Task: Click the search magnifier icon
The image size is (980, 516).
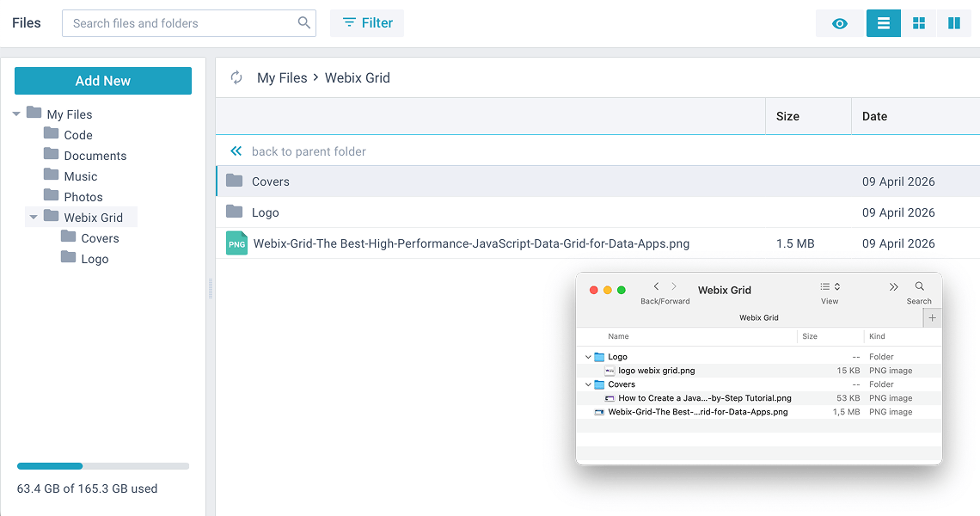Action: pyautogui.click(x=303, y=23)
